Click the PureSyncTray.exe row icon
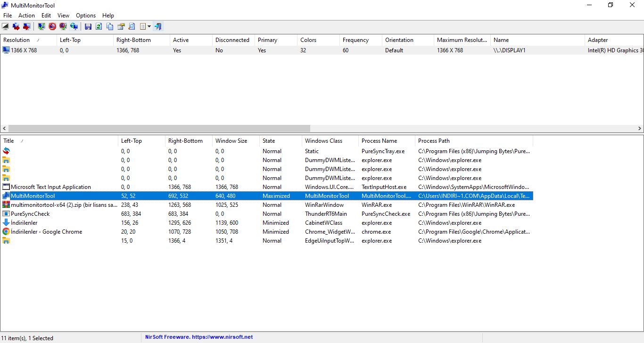The height and width of the screenshot is (343, 644). (6, 151)
